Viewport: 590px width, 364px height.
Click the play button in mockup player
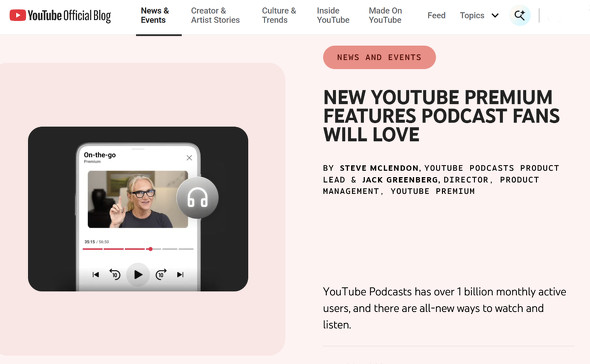[x=138, y=275]
